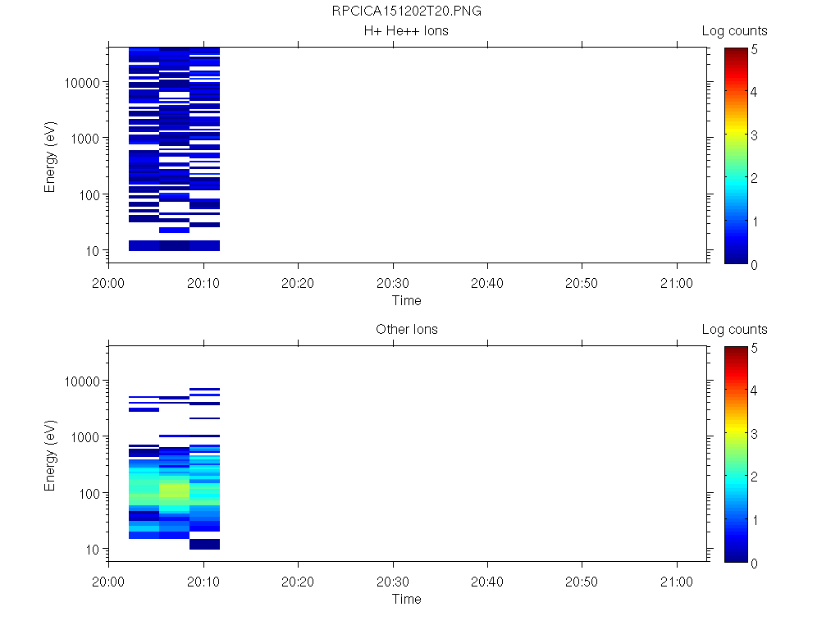
Task: Select "Energy (eV)" axis label of Other Ions plot
Action: (50, 455)
